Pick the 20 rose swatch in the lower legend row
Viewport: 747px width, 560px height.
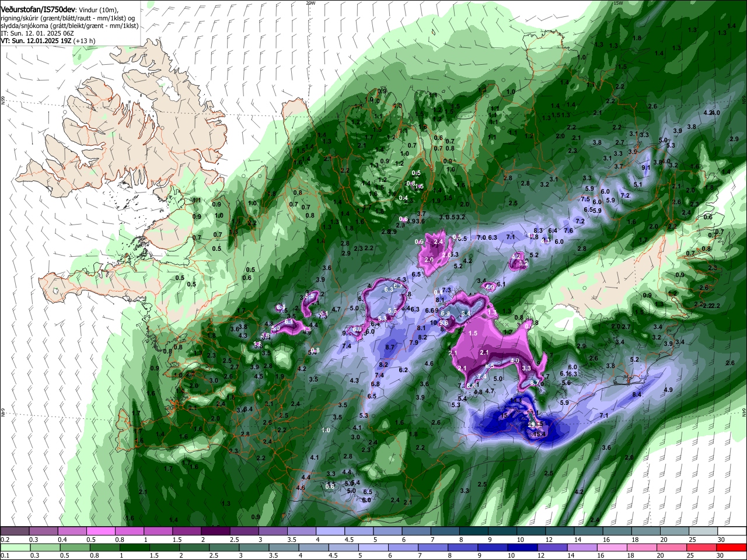click(672, 547)
